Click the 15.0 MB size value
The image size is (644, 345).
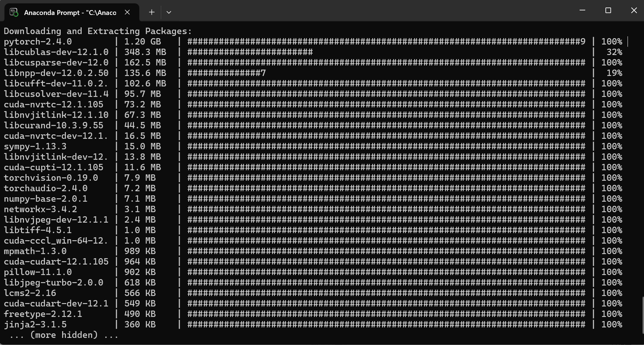click(143, 146)
